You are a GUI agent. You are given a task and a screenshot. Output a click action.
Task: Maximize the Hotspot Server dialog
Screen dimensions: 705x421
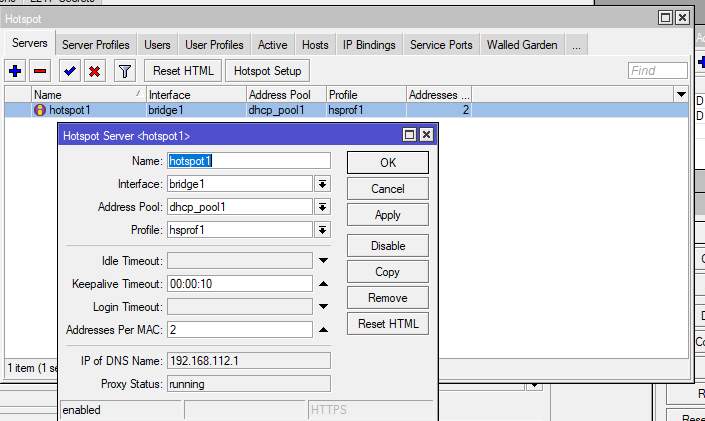[409, 135]
